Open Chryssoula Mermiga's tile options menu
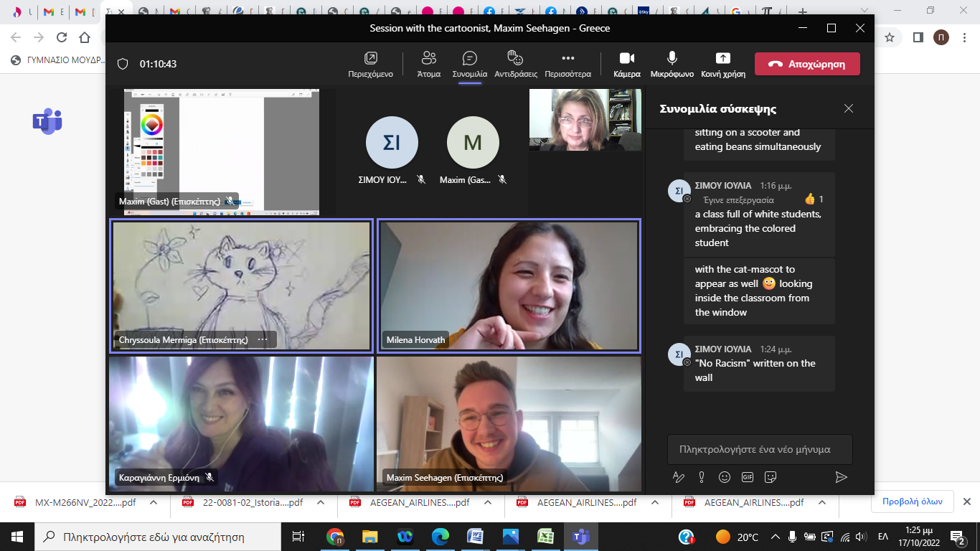 [x=263, y=340]
